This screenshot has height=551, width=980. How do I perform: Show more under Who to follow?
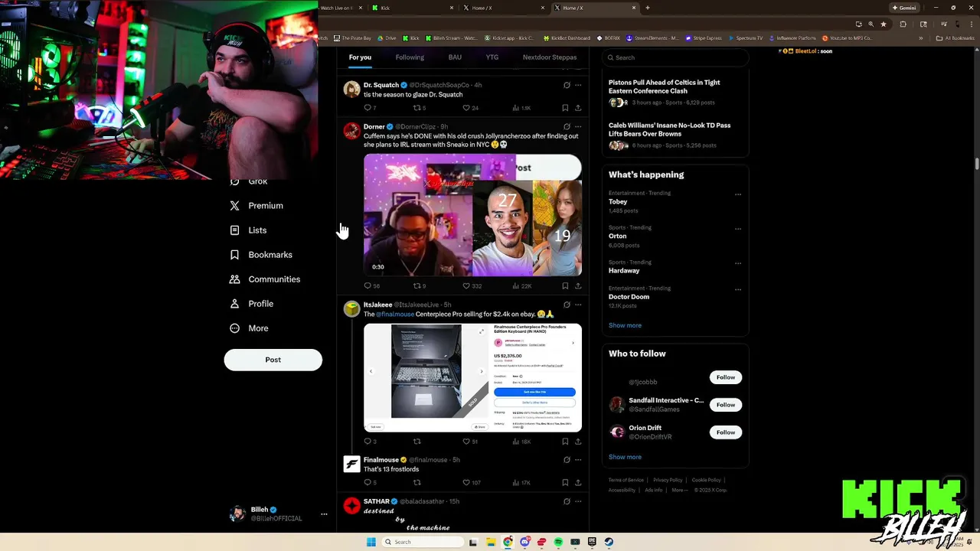[x=625, y=457]
